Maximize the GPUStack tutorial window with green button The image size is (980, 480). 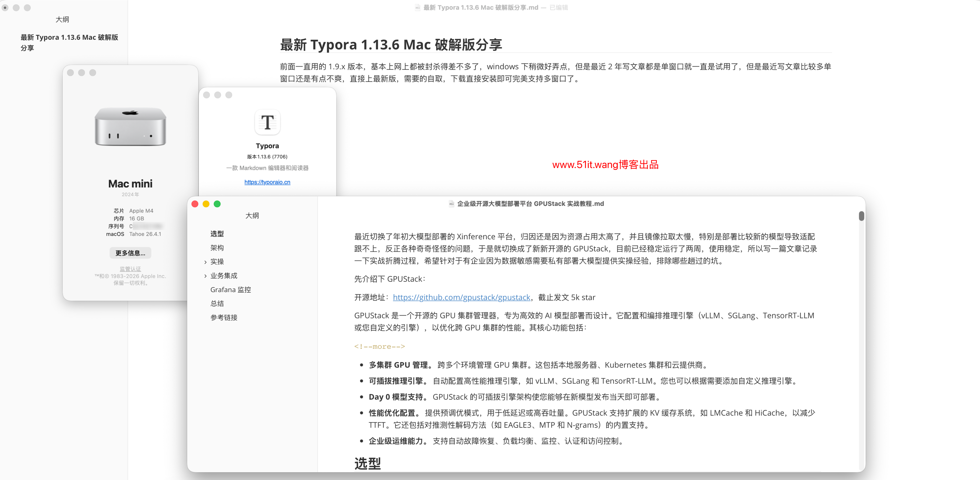point(217,204)
